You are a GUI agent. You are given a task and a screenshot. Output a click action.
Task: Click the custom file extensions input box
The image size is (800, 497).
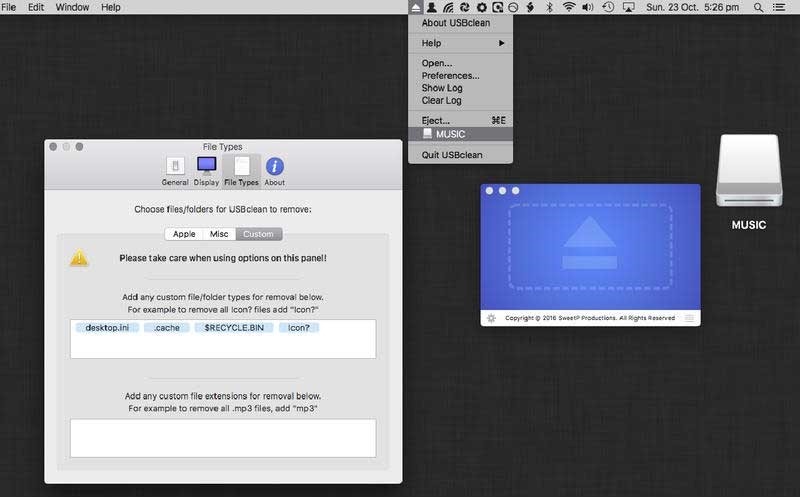(x=223, y=437)
